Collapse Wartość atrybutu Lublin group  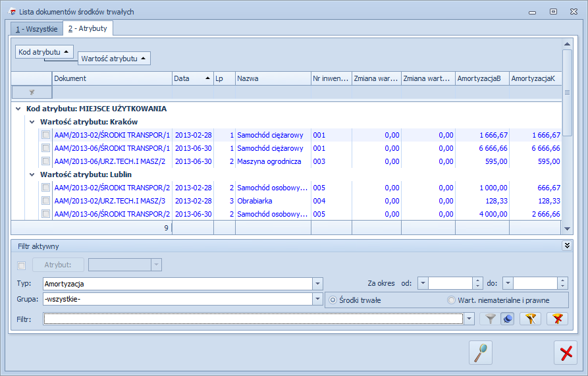32,175
